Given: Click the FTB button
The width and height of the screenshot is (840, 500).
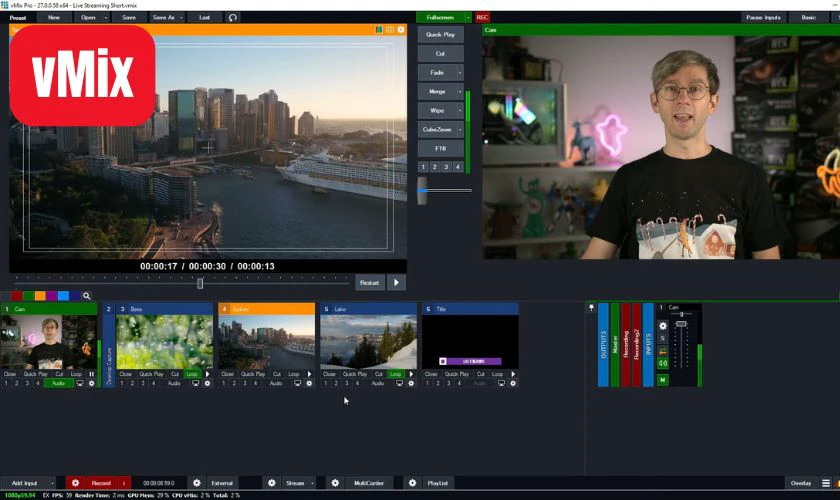Looking at the screenshot, I should tap(440, 148).
